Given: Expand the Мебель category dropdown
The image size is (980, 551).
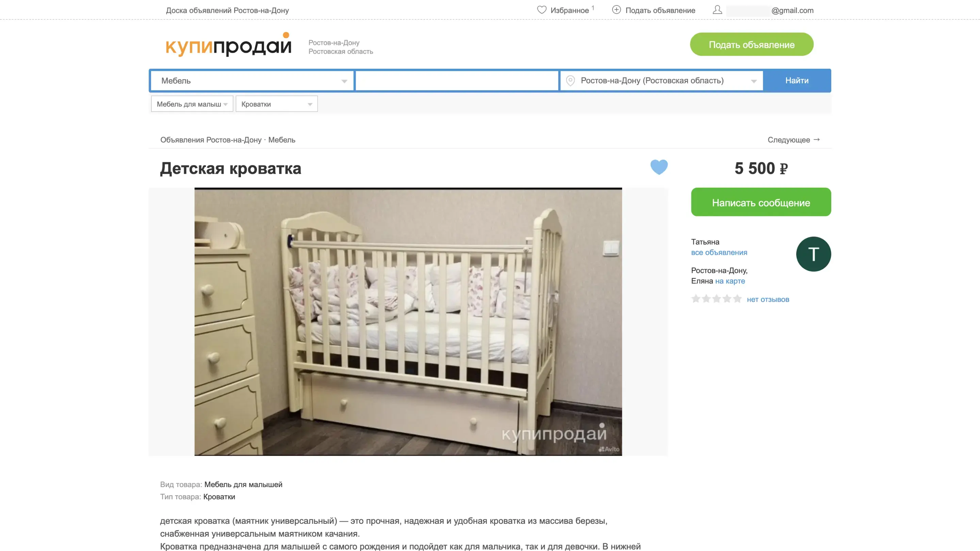Looking at the screenshot, I should coord(252,81).
